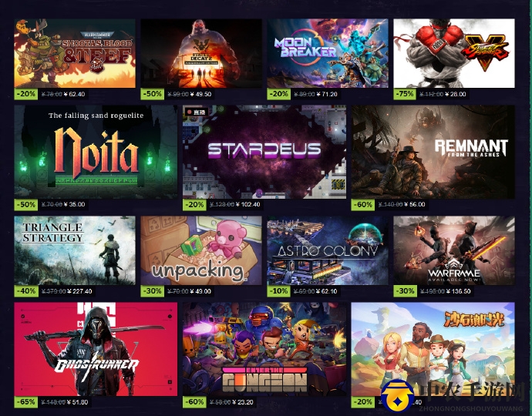This screenshot has height=416, width=532.
Task: Click the ¥ 227.40 price under Triangle Strategy
Action: pyautogui.click(x=79, y=291)
